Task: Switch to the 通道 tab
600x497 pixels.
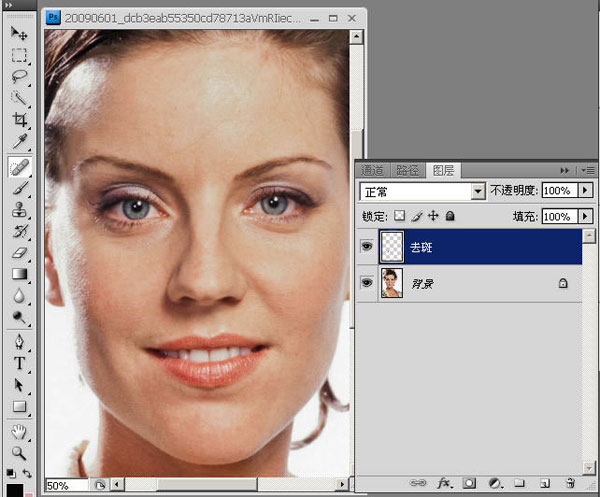Action: pyautogui.click(x=373, y=170)
